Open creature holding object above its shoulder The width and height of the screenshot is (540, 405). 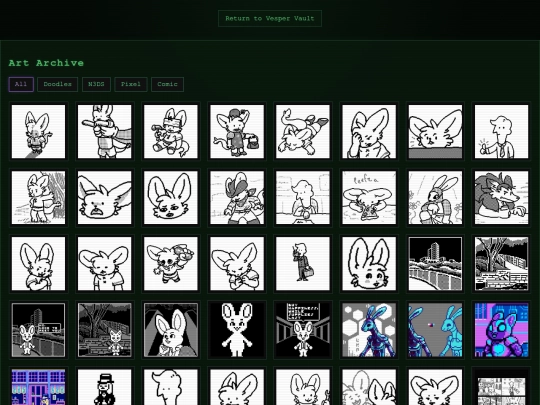(170, 264)
